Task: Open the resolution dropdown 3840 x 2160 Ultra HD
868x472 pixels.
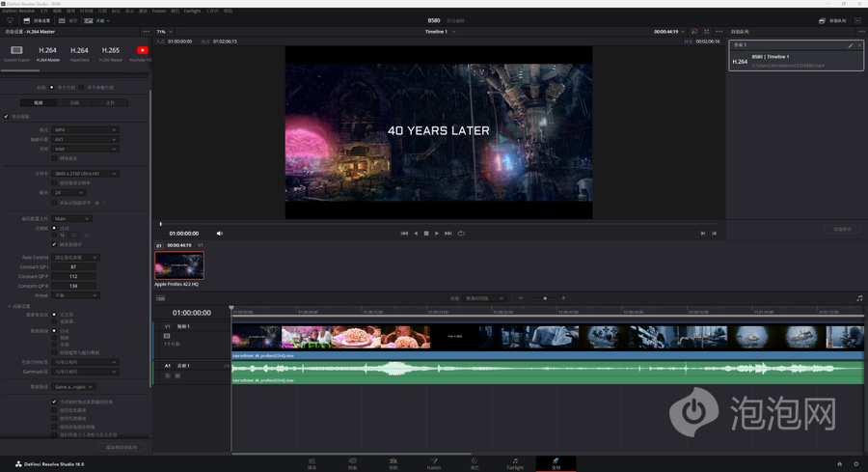Action: click(x=85, y=174)
